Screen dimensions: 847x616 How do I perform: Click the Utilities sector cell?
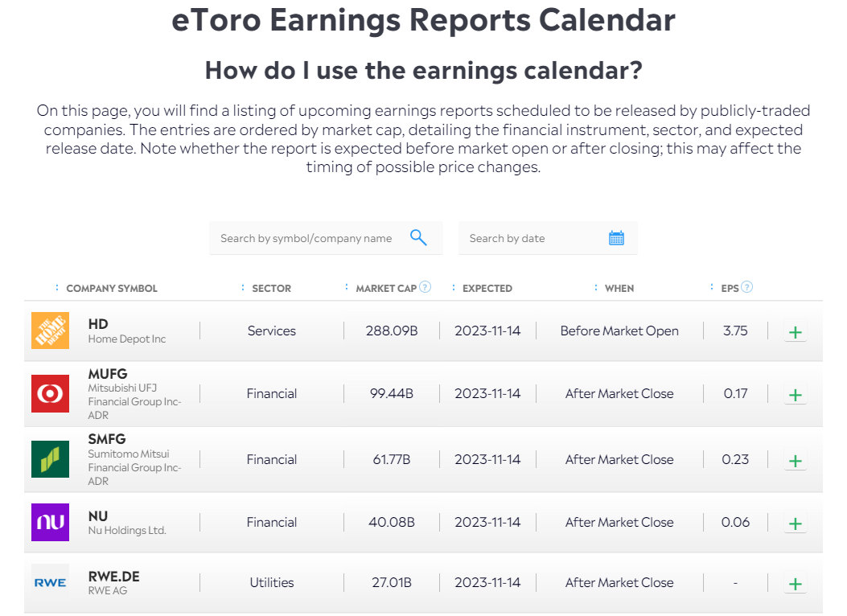(x=272, y=582)
